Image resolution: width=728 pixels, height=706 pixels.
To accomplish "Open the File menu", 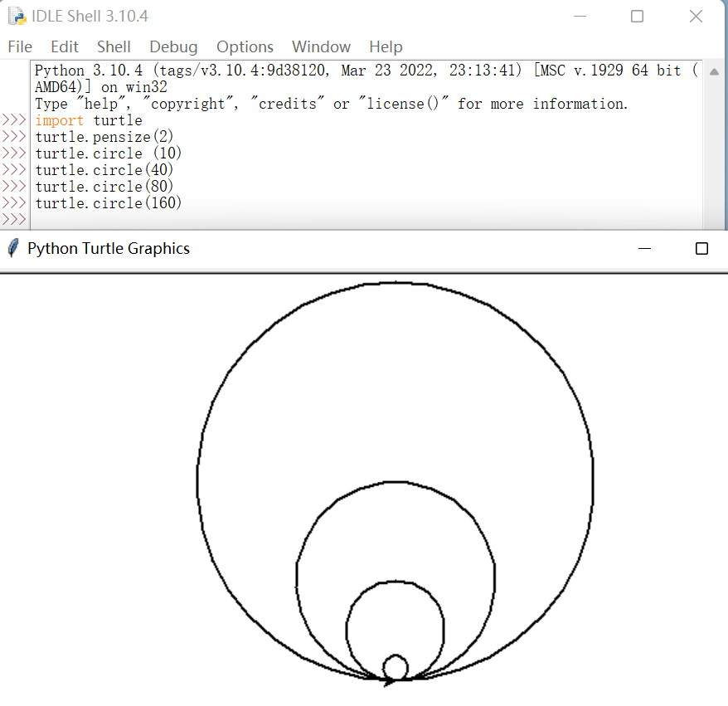I will pos(19,46).
